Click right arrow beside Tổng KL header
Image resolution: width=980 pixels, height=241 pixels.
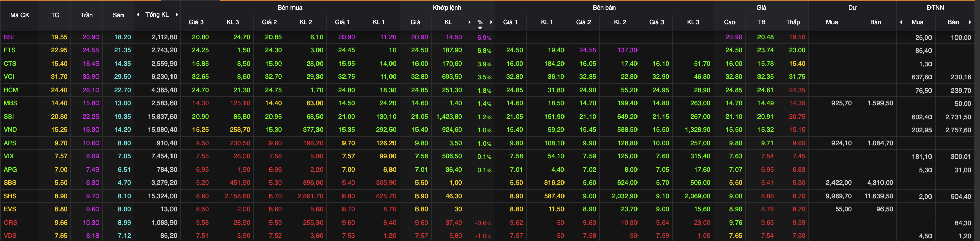[x=177, y=15]
